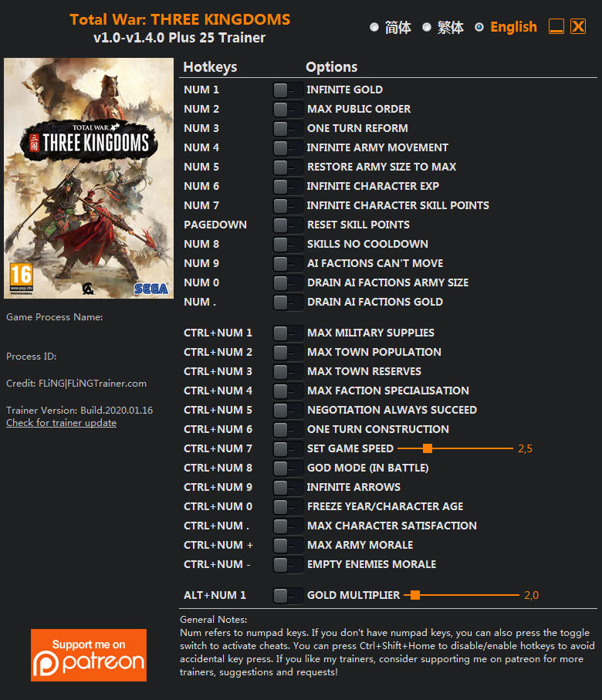Open Check for trainer update link

61,423
